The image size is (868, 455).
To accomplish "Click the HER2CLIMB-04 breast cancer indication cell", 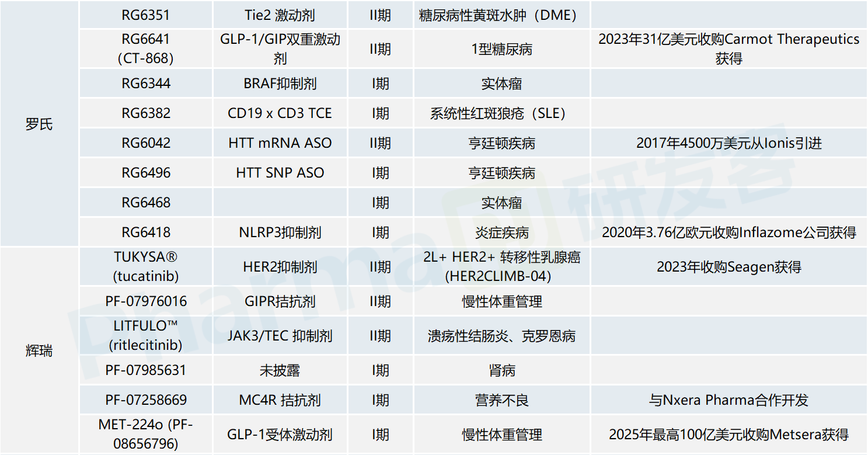I will pos(501,267).
